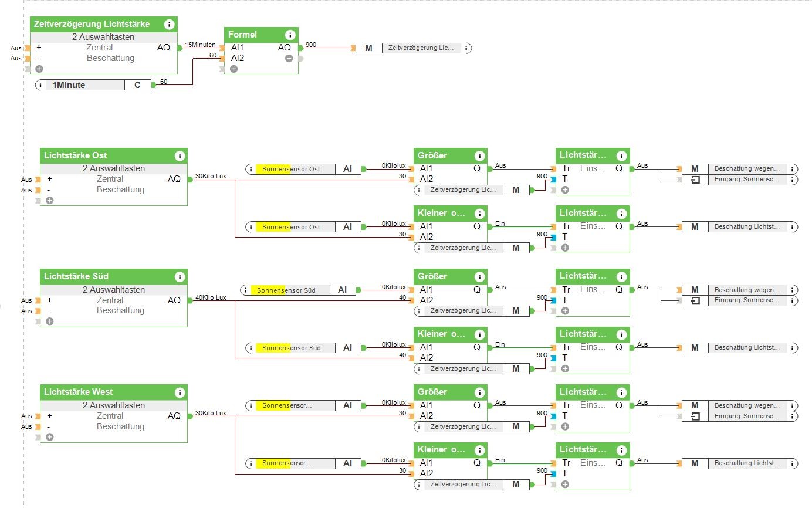Click 2 Auswahltasten subtitle in Lichtstärke Süd block
The width and height of the screenshot is (812, 508).
tap(114, 290)
